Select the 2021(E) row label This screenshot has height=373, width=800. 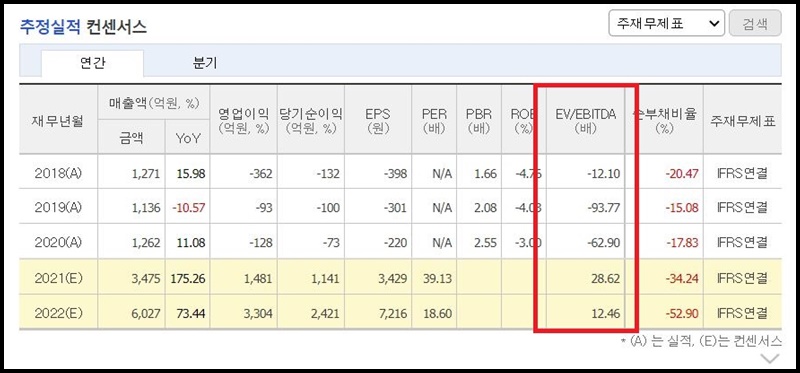58,278
